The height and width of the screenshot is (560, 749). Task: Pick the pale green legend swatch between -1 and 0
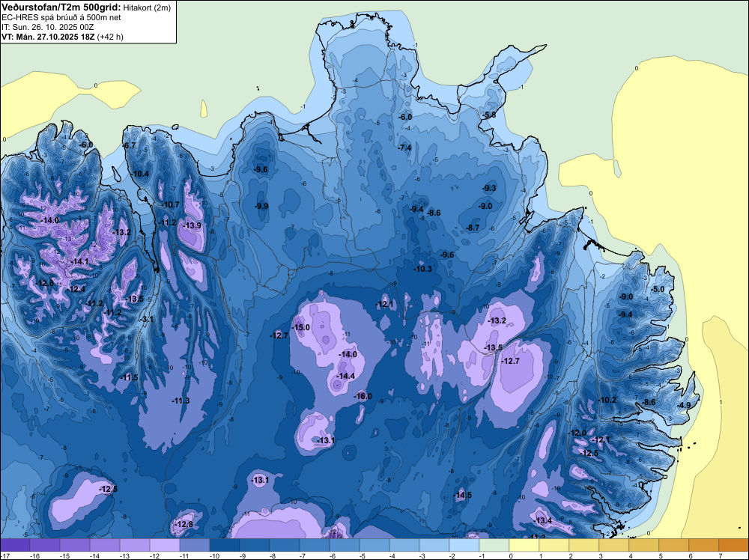pyautogui.click(x=494, y=545)
